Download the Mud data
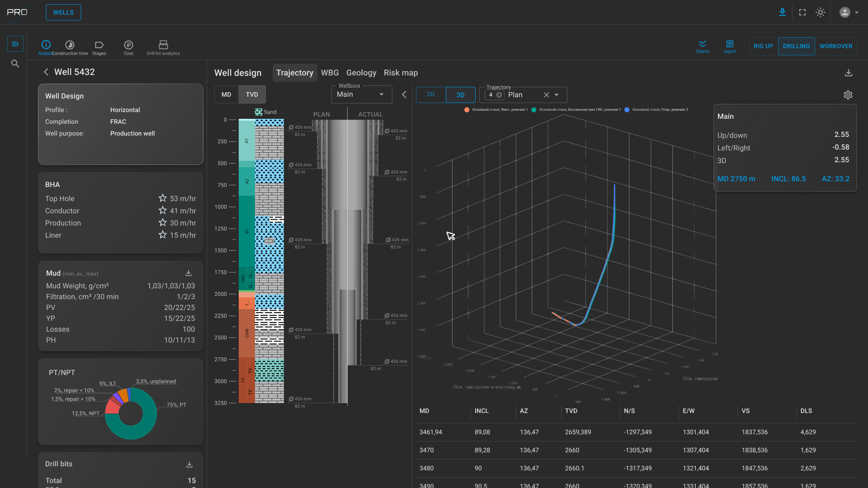868x488 pixels. coord(189,273)
